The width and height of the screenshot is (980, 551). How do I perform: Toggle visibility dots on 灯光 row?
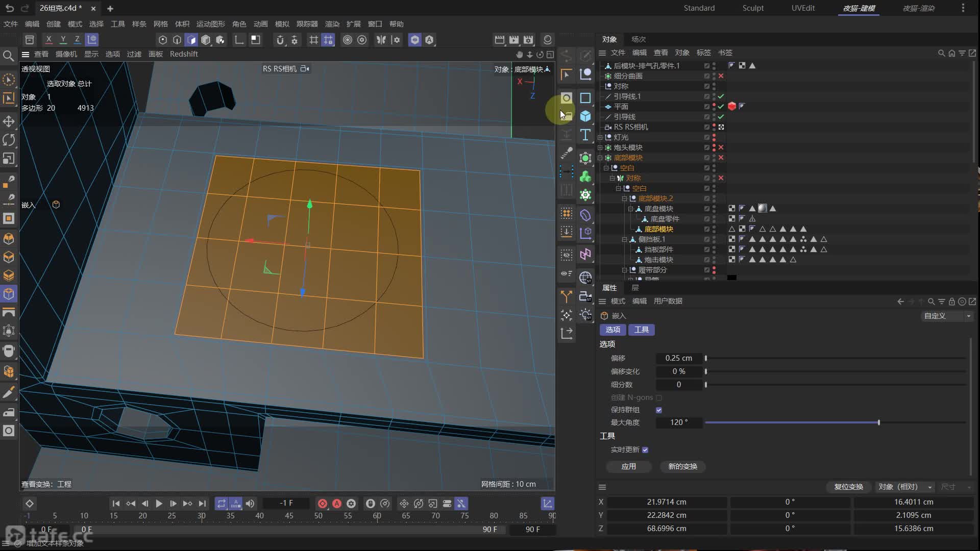click(x=714, y=137)
